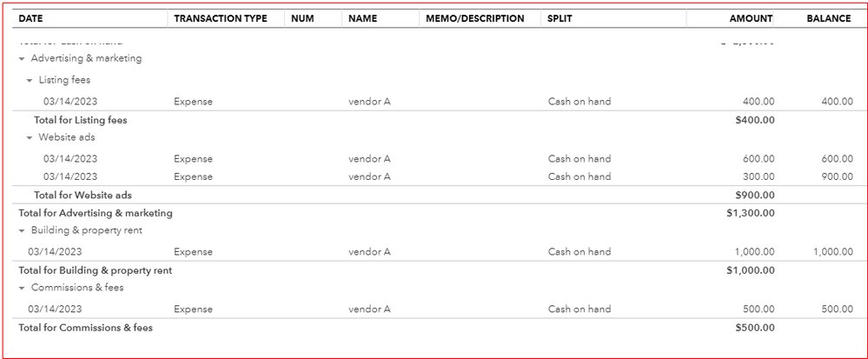Open the 500.00 Commissions expense amount
Image resolution: width=868 pixels, height=359 pixels.
click(x=756, y=309)
